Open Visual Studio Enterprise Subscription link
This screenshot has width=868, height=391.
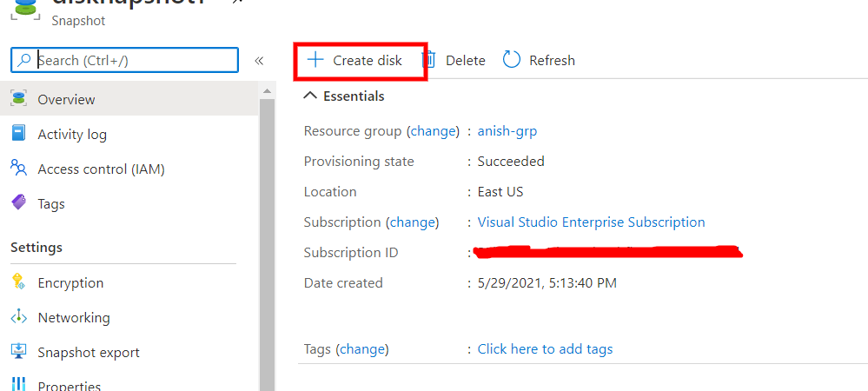(x=591, y=222)
